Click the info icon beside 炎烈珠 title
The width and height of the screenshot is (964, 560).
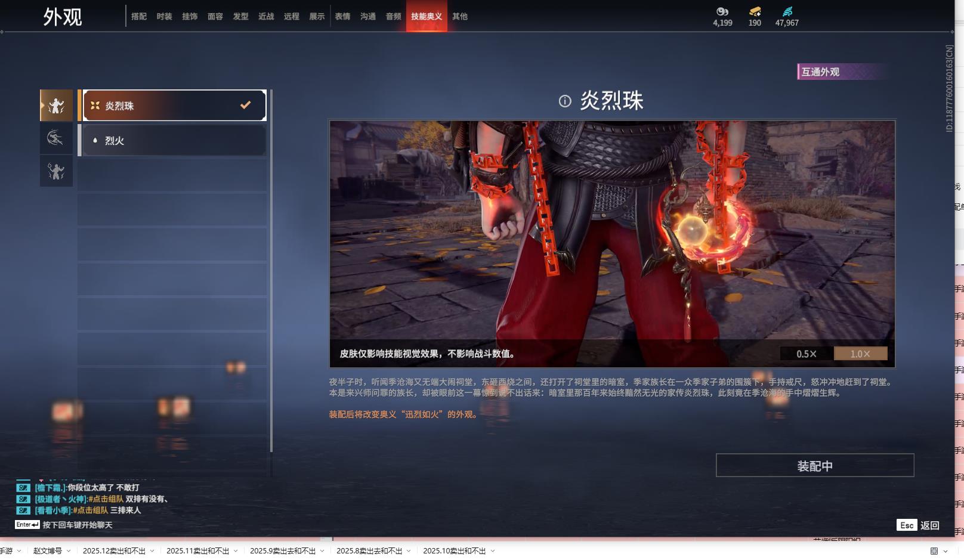point(565,101)
